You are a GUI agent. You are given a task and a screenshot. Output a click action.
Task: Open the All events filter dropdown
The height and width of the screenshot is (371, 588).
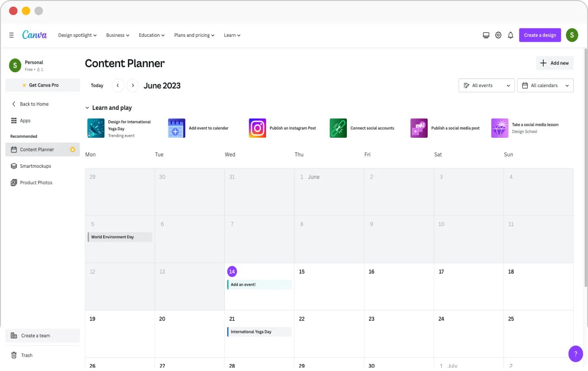click(486, 85)
